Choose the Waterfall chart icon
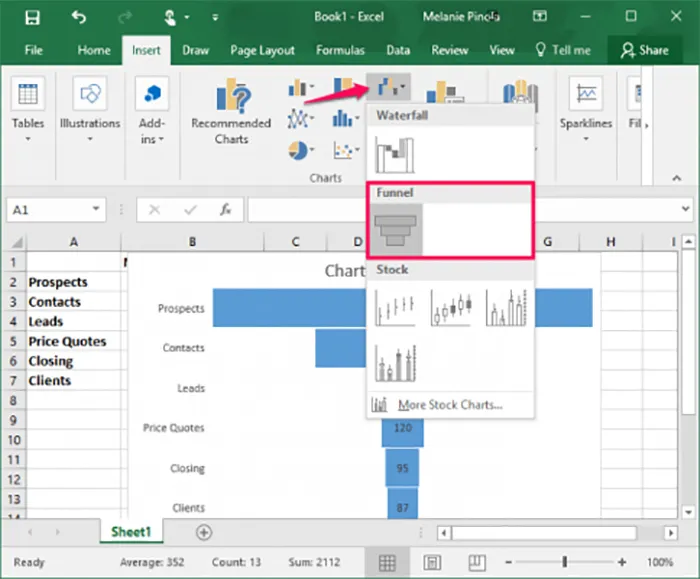Image resolution: width=700 pixels, height=579 pixels. 394,153
